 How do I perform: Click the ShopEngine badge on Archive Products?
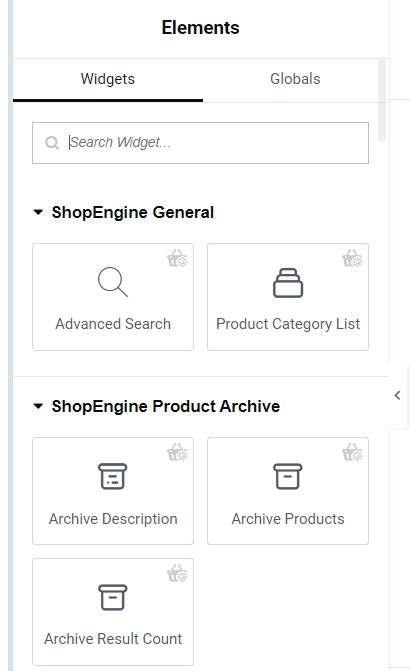pyautogui.click(x=352, y=452)
